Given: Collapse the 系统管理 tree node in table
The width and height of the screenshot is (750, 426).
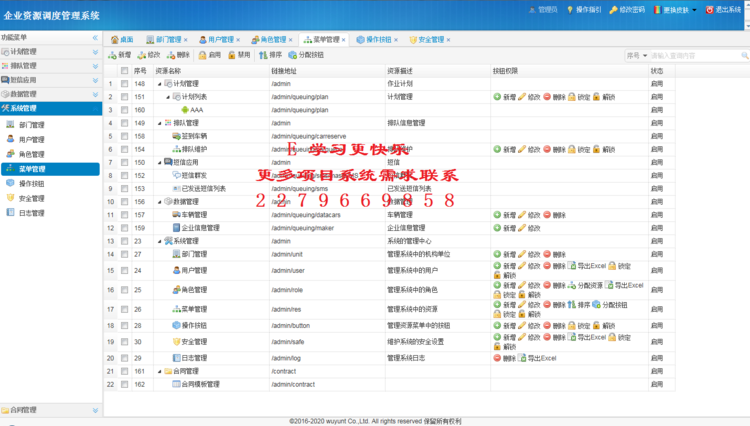Looking at the screenshot, I should point(160,241).
